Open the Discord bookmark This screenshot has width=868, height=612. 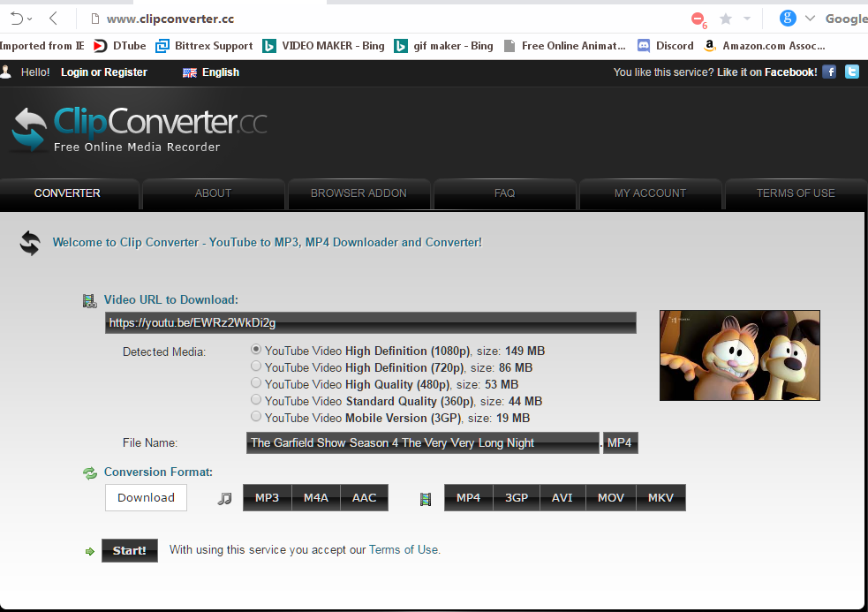pos(666,46)
